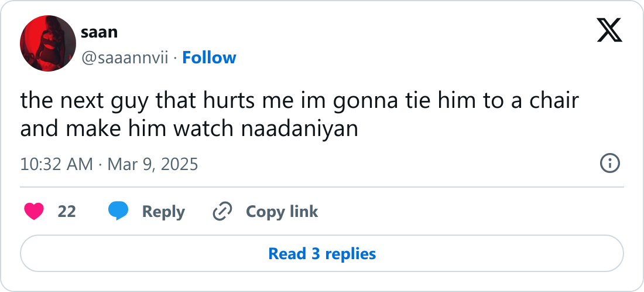Click the blue reply speech bubble icon

(119, 211)
